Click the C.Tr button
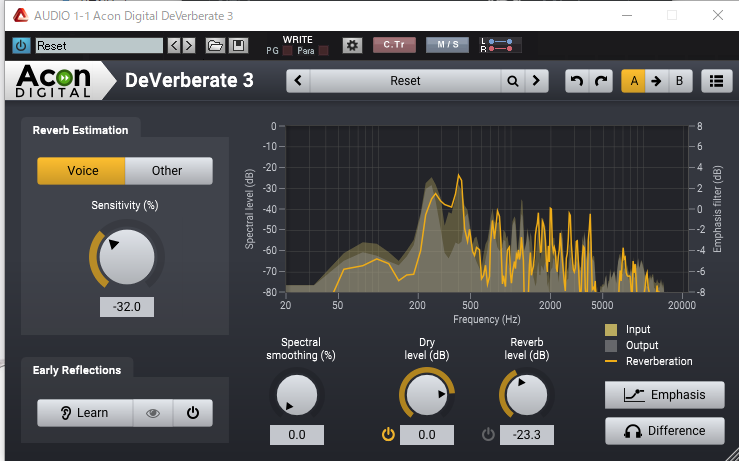739x461 pixels. [394, 45]
